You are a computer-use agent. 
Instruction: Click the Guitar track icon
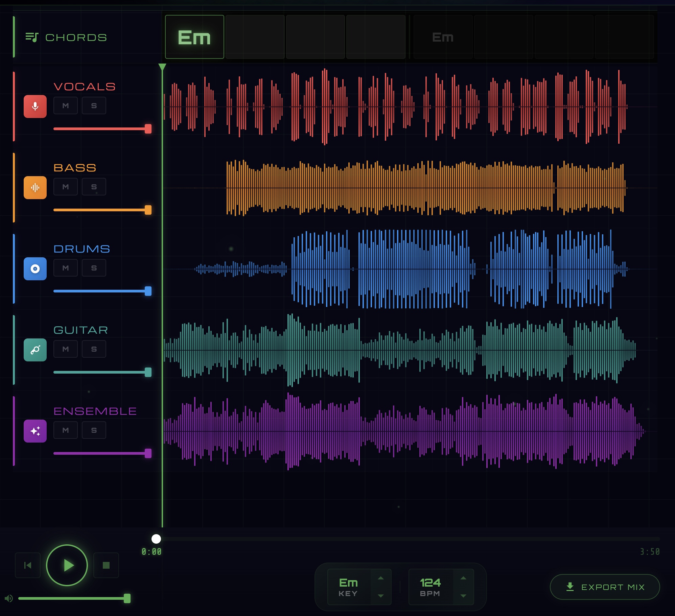[35, 349]
